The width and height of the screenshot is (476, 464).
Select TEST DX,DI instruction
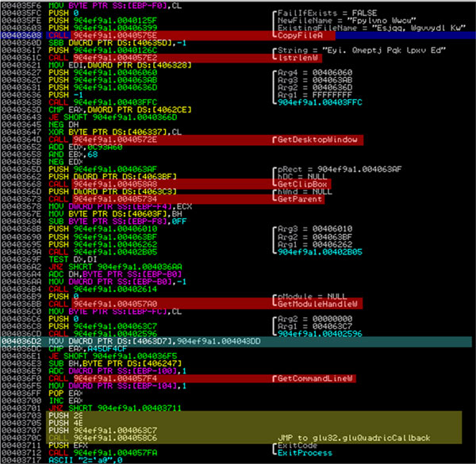pyautogui.click(x=73, y=259)
